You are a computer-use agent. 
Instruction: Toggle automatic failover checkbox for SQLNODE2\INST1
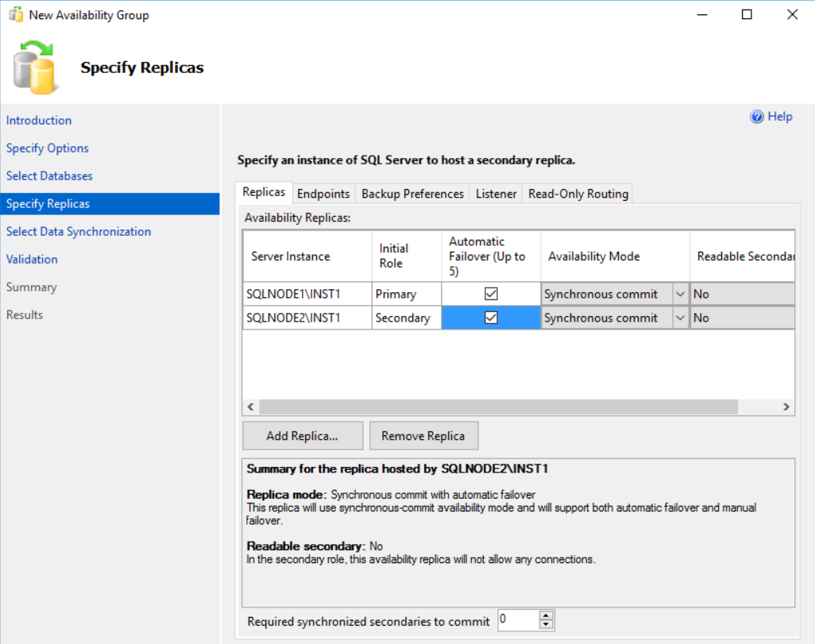coord(491,318)
